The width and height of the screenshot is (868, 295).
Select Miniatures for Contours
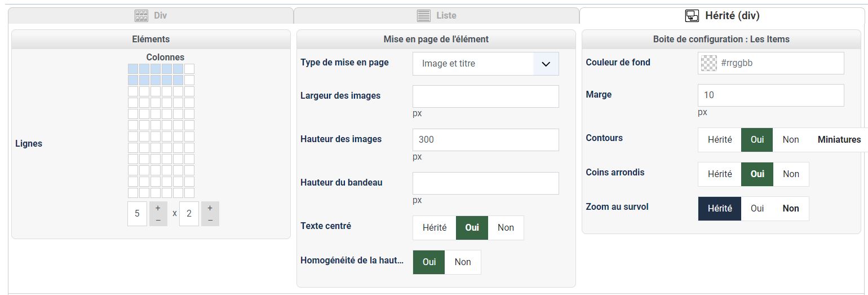click(x=839, y=140)
